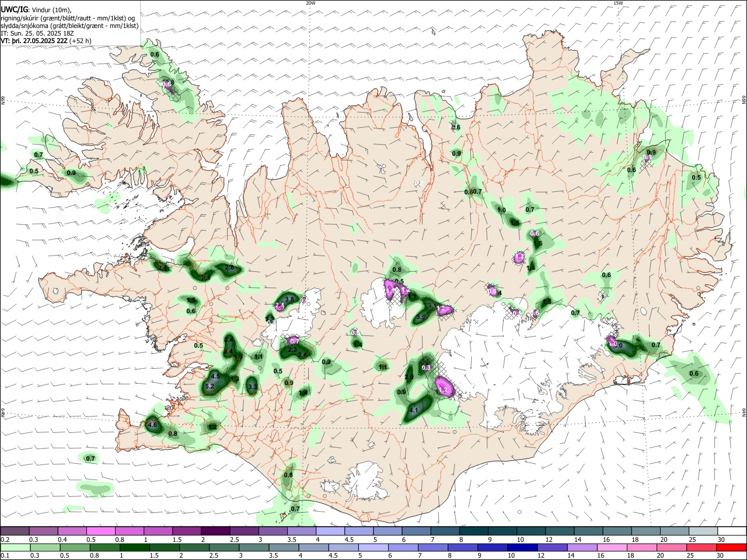Click the dark blue 10 swatch in bottom legend
Image resolution: width=747 pixels, height=560 pixels.
click(x=522, y=547)
